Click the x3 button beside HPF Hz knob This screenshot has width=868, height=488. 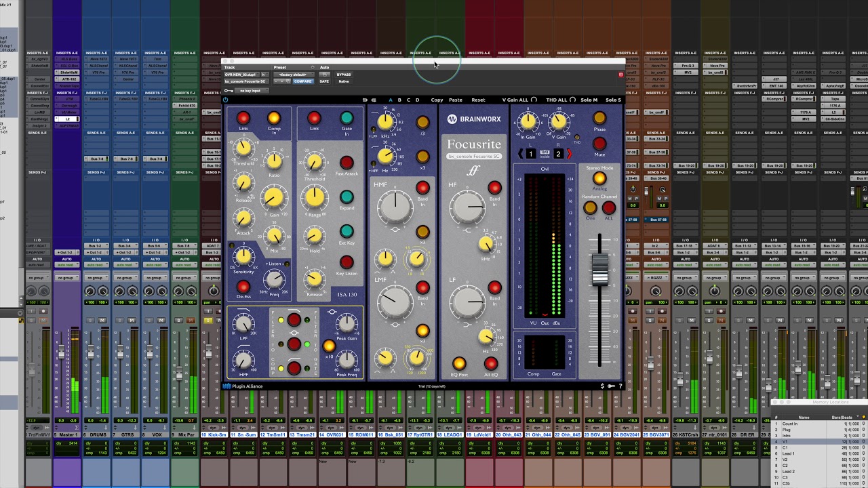pyautogui.click(x=422, y=157)
